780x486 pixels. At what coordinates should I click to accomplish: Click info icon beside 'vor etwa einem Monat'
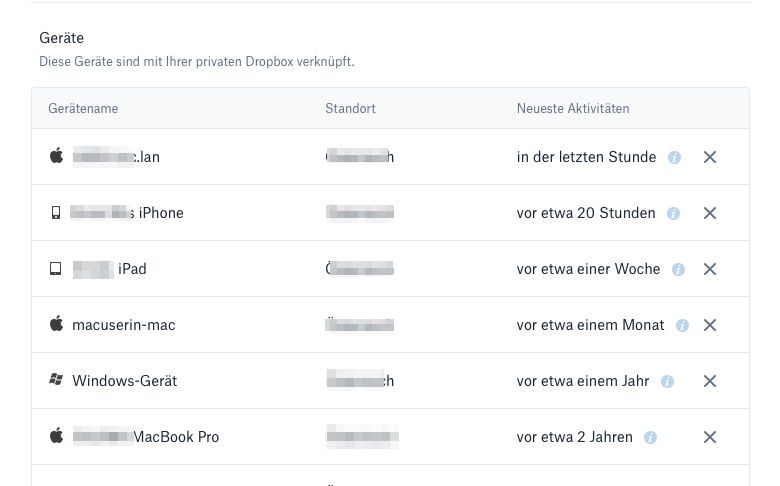[682, 325]
